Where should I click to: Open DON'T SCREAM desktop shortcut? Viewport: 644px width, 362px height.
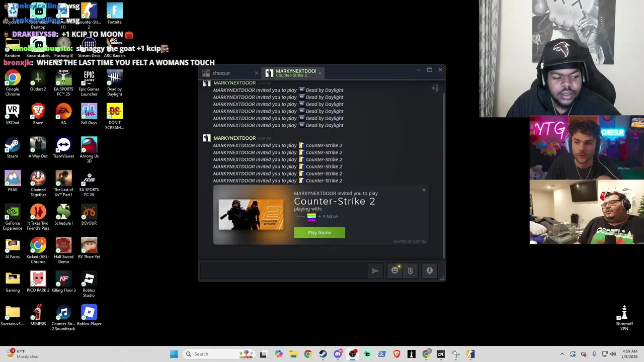[x=114, y=117]
